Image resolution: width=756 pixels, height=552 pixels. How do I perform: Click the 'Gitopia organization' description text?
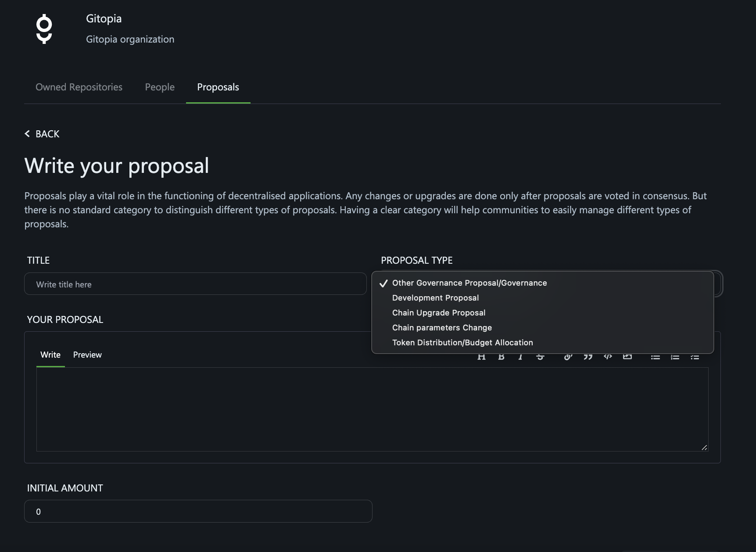[130, 39]
